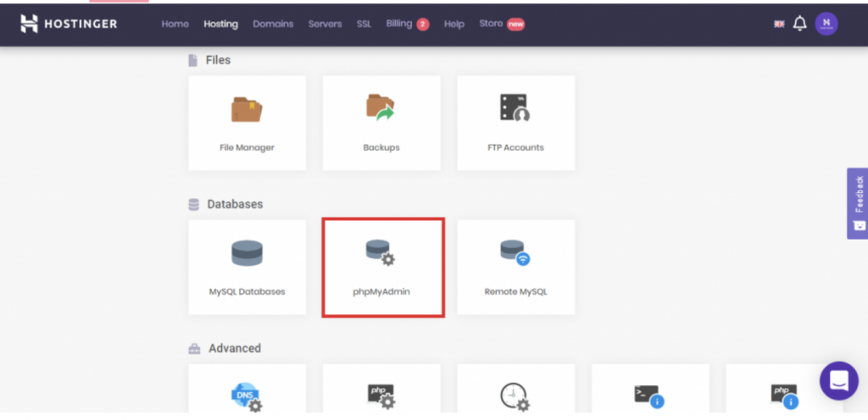
Task: Open the SSL menu item
Action: point(364,24)
